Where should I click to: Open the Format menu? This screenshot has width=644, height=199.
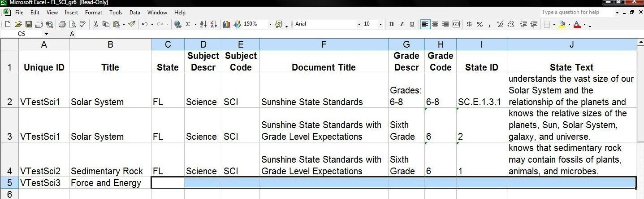click(x=94, y=13)
